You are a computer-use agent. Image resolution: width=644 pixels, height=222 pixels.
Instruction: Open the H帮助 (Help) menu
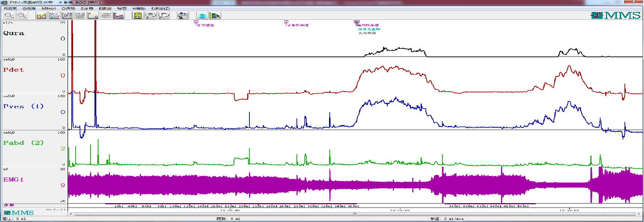tap(139, 8)
